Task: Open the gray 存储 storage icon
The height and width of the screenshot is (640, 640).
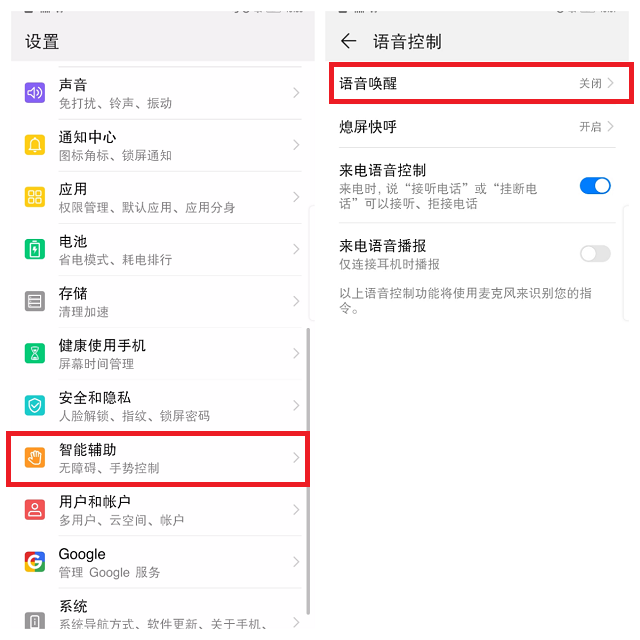Action: [x=35, y=301]
